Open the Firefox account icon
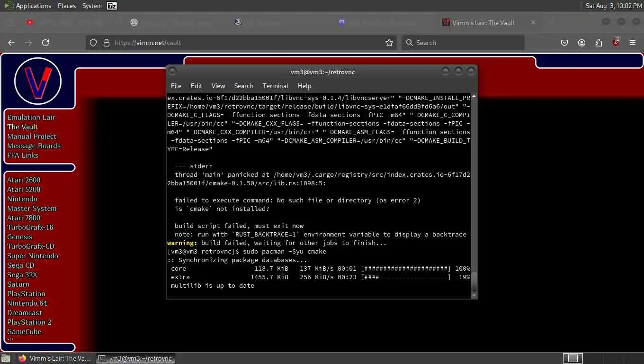 581,43
